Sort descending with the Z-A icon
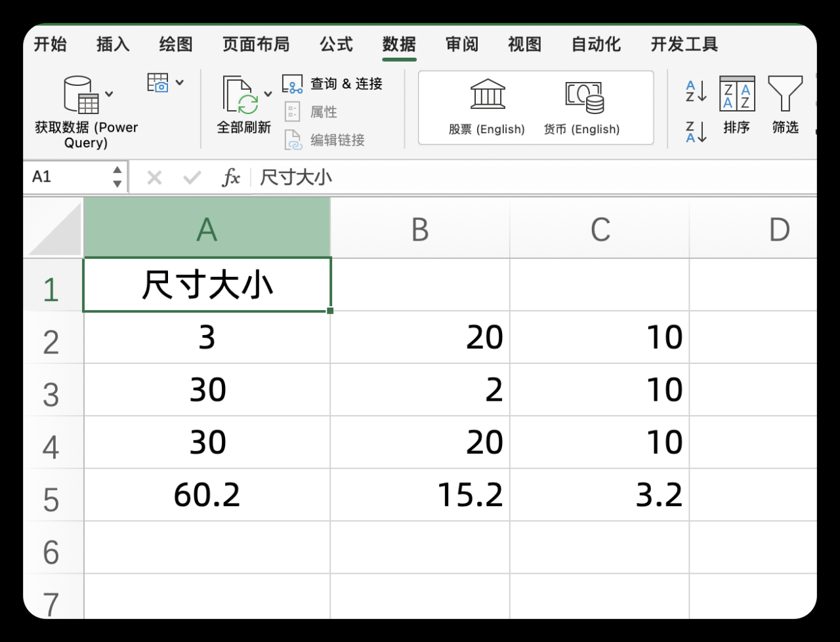The image size is (840, 642). [x=696, y=132]
